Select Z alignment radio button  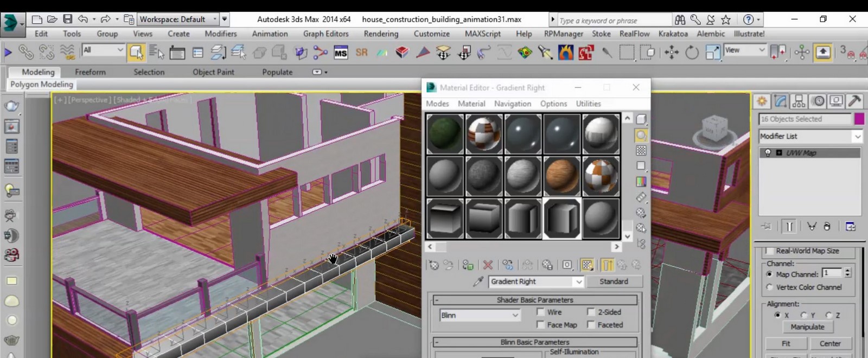(828, 315)
